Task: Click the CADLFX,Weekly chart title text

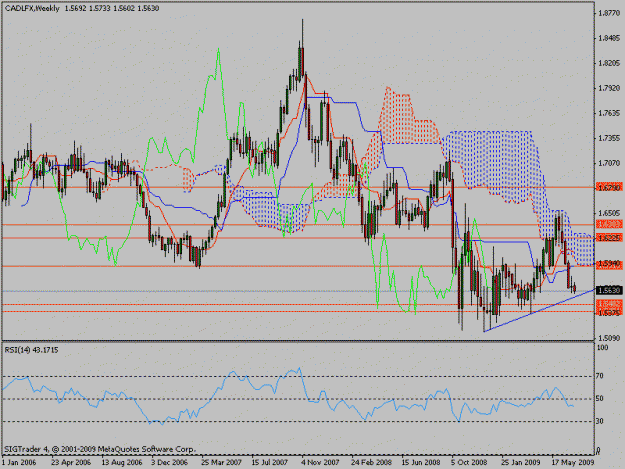Action: tap(32, 8)
